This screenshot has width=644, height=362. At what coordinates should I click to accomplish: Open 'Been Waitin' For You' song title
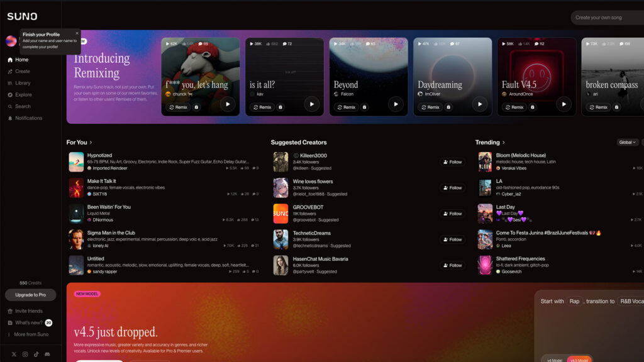(109, 207)
